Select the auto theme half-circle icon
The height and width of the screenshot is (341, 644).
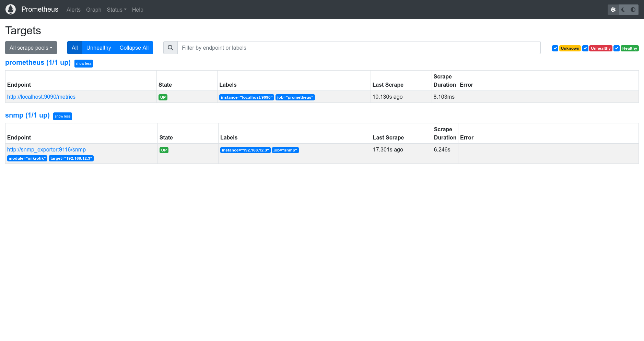click(633, 10)
